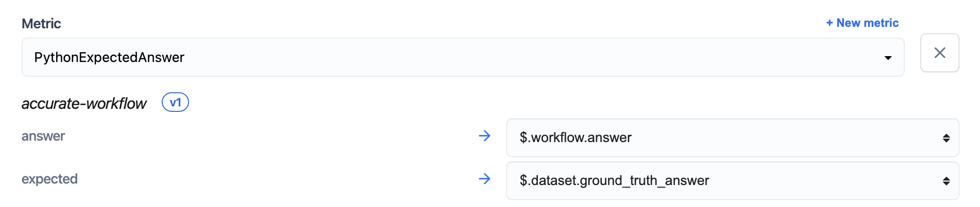Click the + New metric link
This screenshot has height=207, width=980.
(x=862, y=23)
